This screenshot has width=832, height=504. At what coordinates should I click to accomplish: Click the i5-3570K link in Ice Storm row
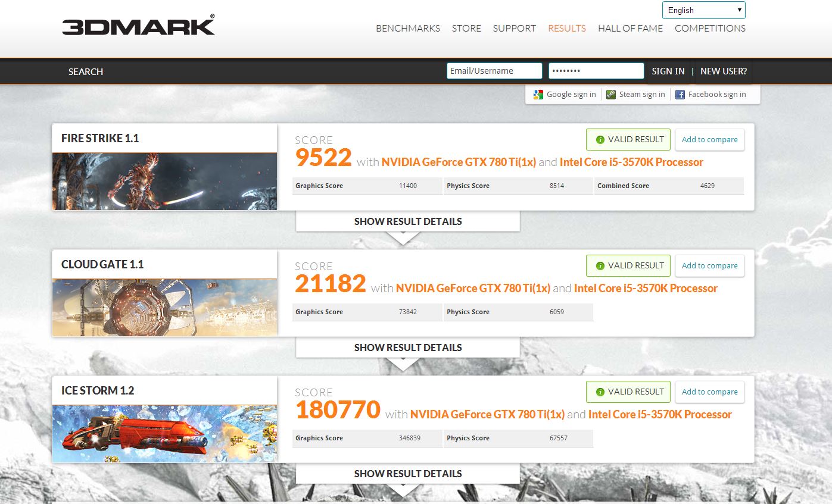pos(660,414)
